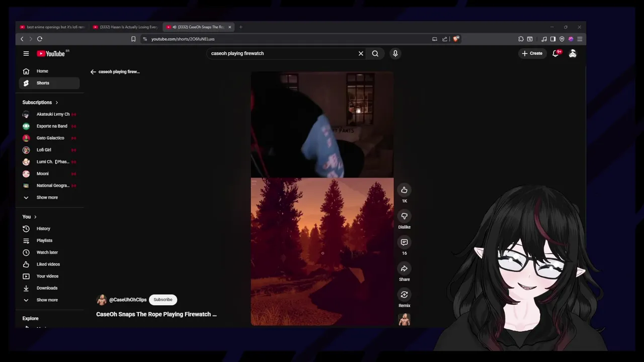Switch to 'Hasan Is Actually Losing' tab

pyautogui.click(x=126, y=27)
